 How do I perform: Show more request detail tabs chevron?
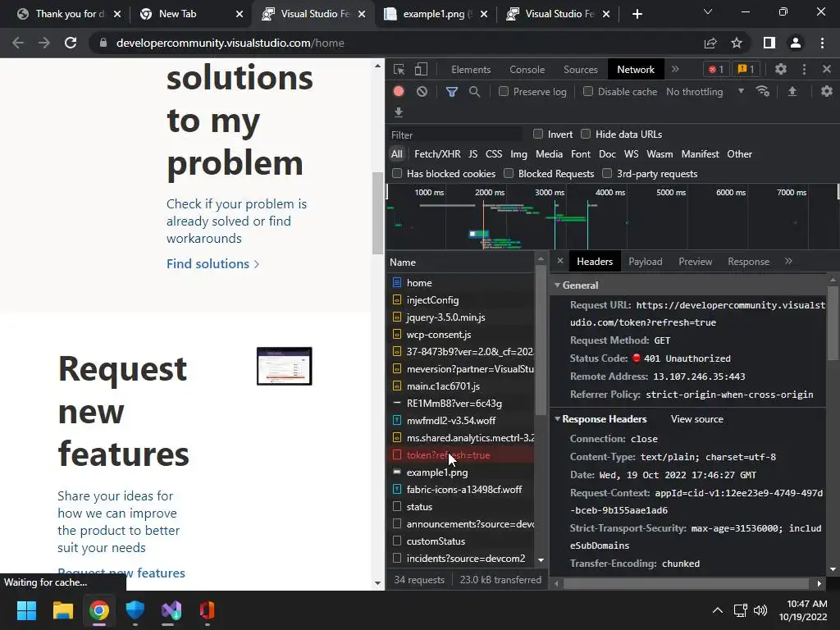pos(788,261)
